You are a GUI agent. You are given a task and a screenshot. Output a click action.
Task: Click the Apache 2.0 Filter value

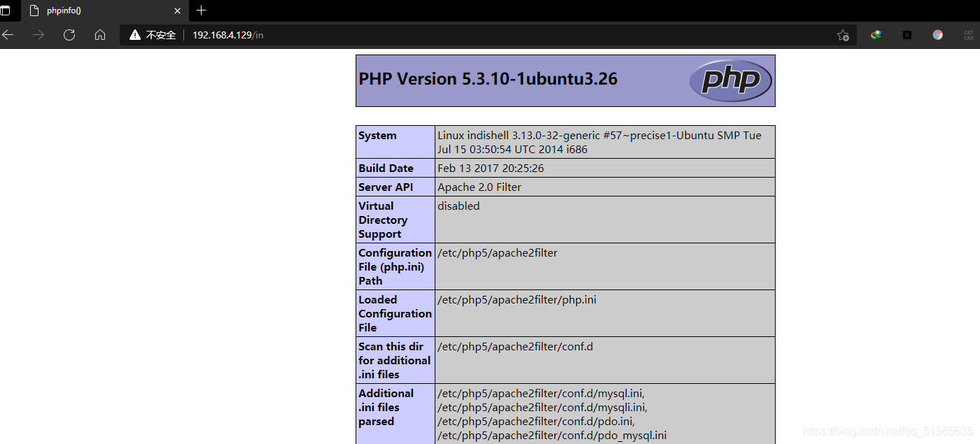[x=479, y=187]
